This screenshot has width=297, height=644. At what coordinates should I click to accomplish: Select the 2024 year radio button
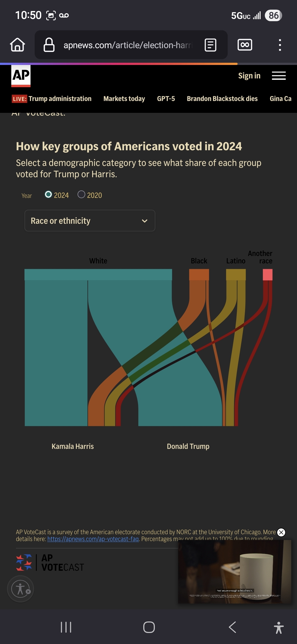[48, 195]
